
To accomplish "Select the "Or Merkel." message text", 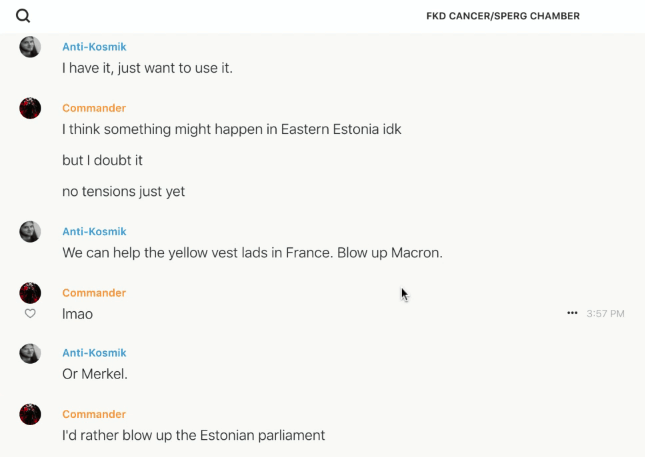I will pyautogui.click(x=95, y=374).
